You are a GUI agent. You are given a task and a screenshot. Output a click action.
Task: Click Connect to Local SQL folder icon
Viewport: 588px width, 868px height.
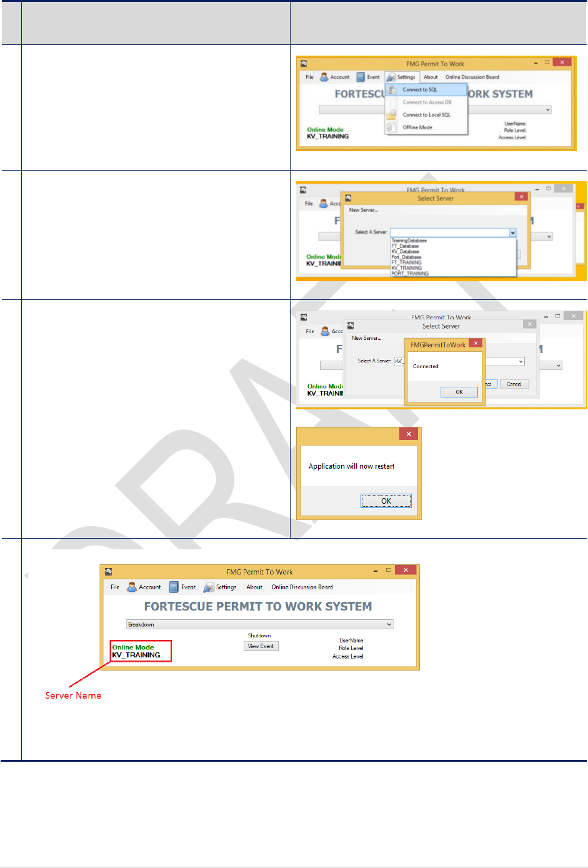point(392,115)
